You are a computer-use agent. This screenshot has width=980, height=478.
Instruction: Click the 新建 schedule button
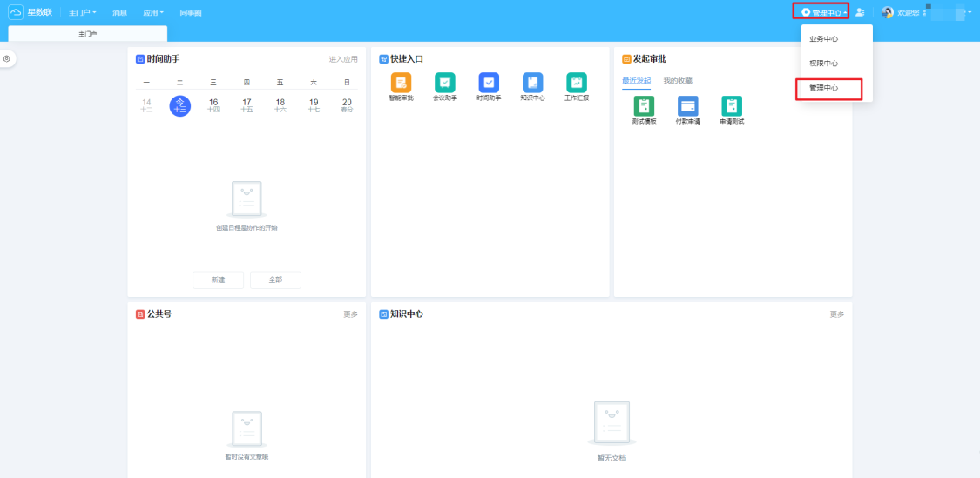point(218,280)
